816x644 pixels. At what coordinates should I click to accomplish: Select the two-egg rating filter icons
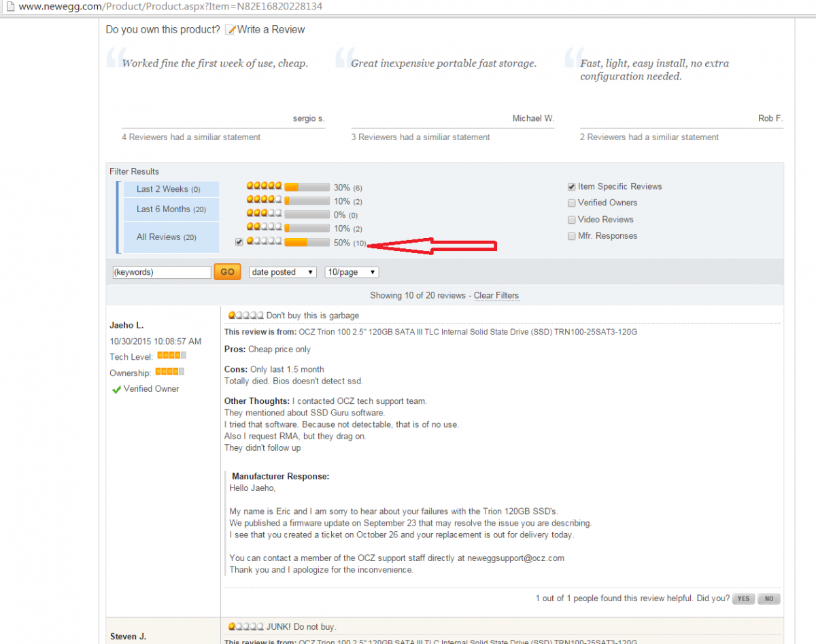(264, 228)
